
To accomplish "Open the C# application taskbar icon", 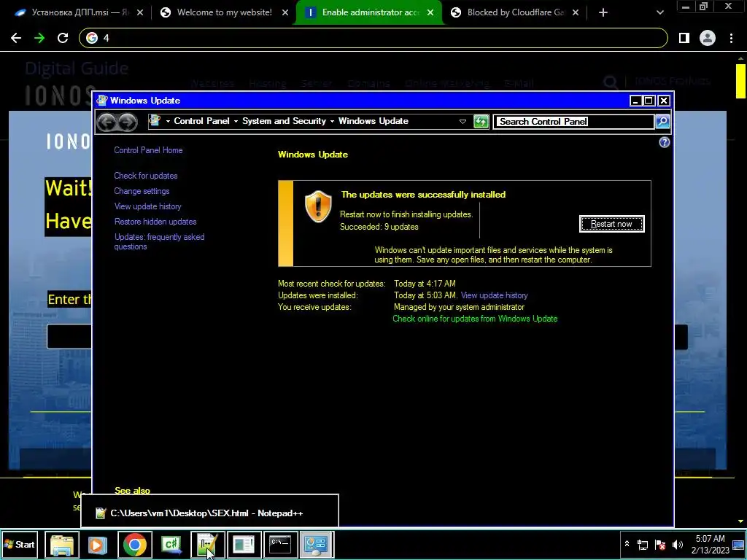I will point(171,544).
